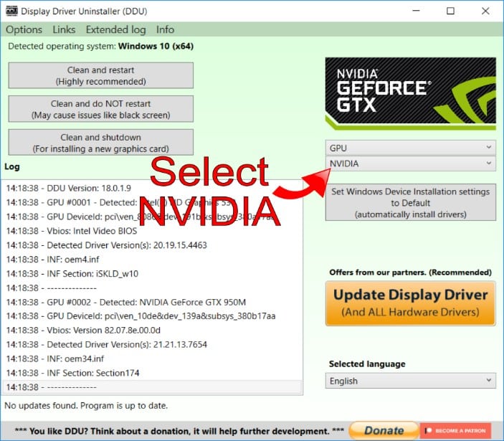Click Clean and do NOT restart
The height and width of the screenshot is (441, 504).
tap(100, 109)
